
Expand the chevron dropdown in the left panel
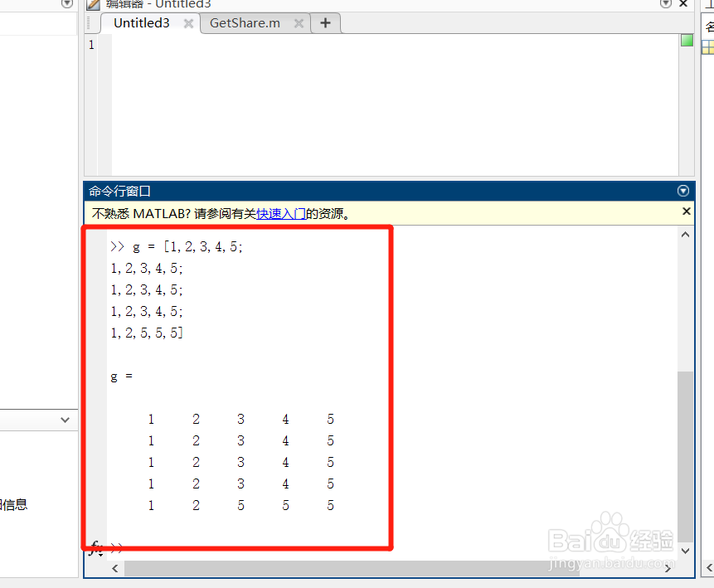tap(65, 420)
